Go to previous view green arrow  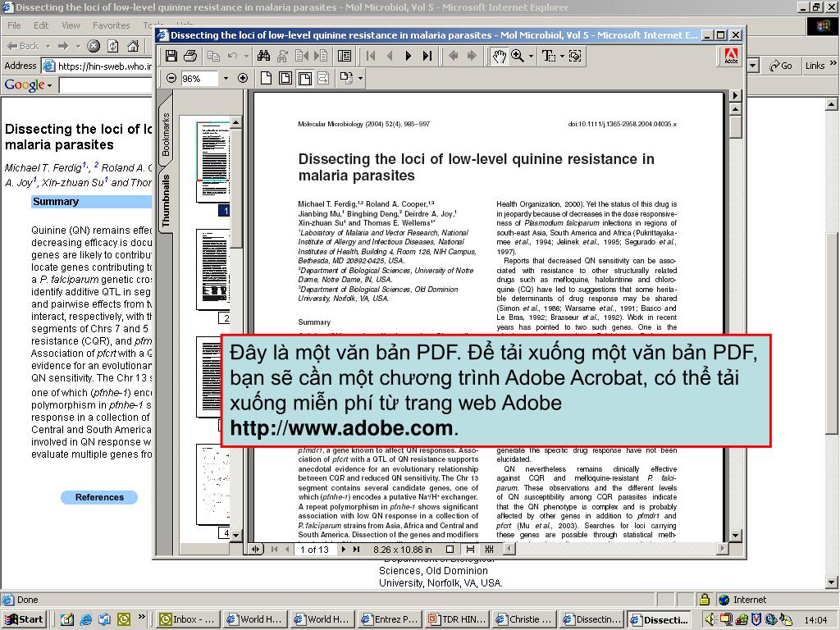(x=453, y=56)
